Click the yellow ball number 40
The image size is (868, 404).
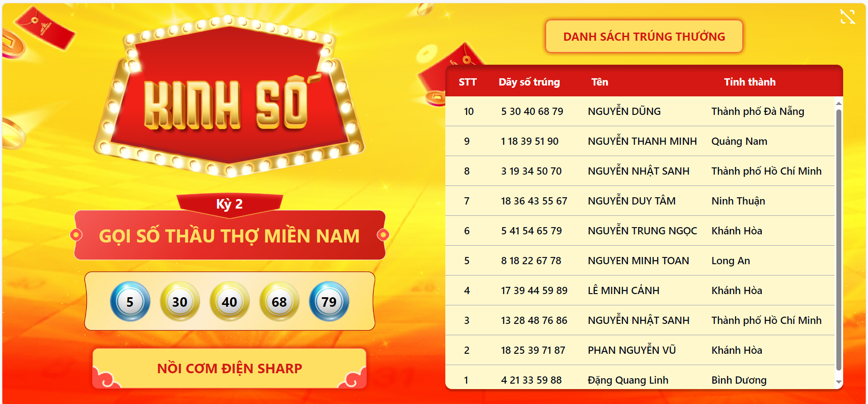point(230,301)
